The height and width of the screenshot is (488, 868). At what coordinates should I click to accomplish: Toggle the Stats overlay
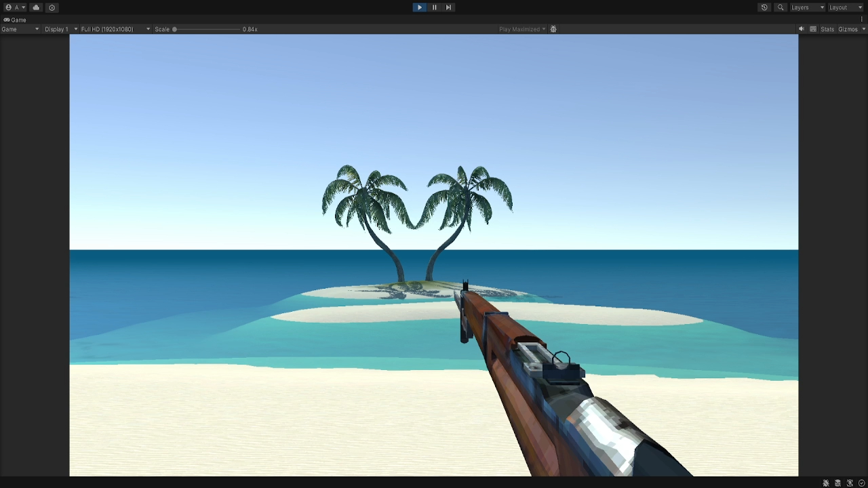point(827,29)
